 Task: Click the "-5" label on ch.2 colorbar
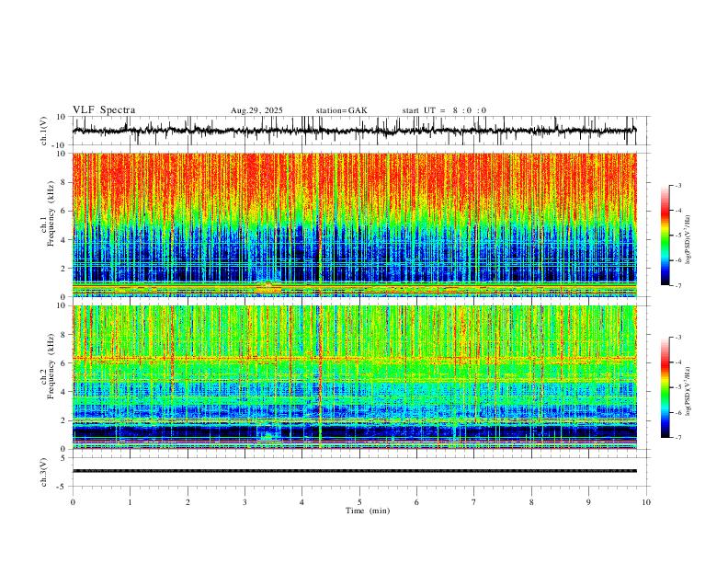pos(677,387)
